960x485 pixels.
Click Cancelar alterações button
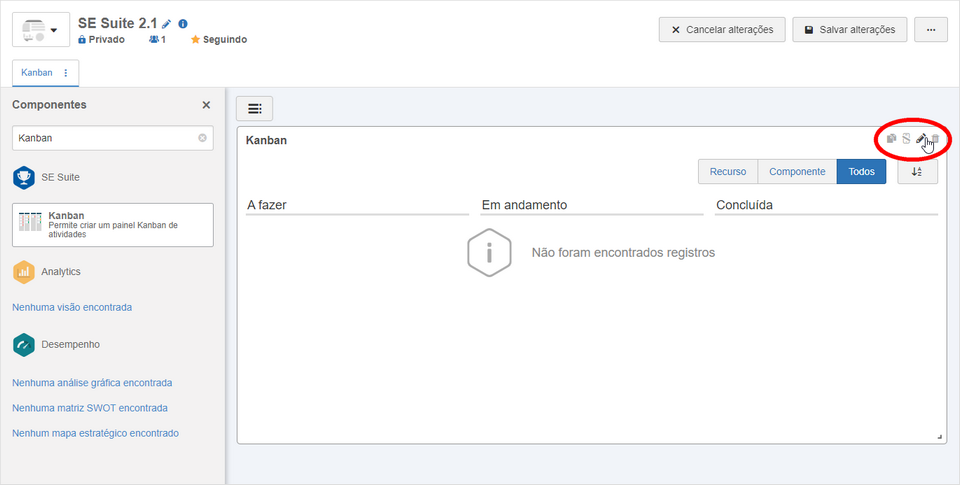[x=722, y=29]
